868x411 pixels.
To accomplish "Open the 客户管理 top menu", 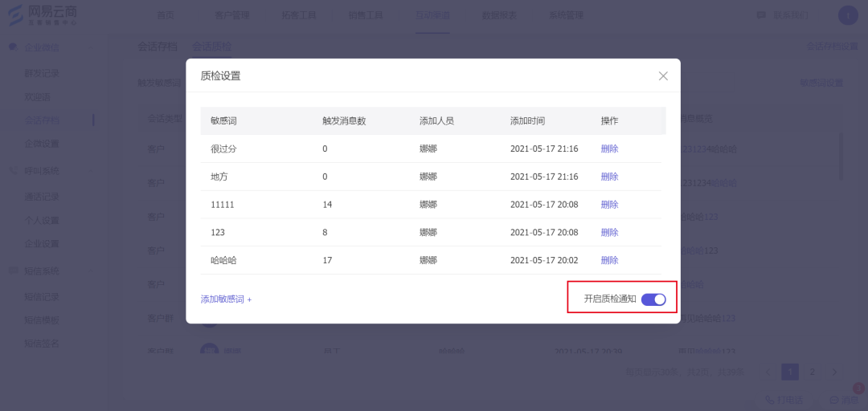I will pyautogui.click(x=232, y=15).
